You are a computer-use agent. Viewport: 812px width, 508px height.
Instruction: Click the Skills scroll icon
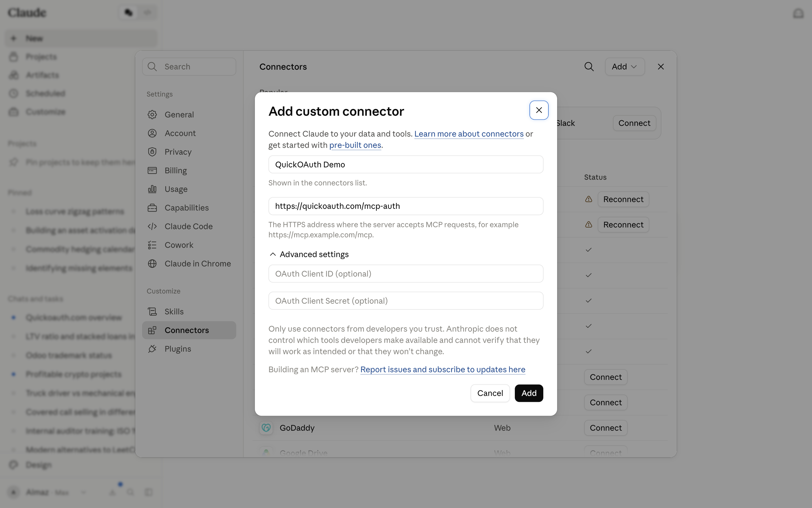152,312
